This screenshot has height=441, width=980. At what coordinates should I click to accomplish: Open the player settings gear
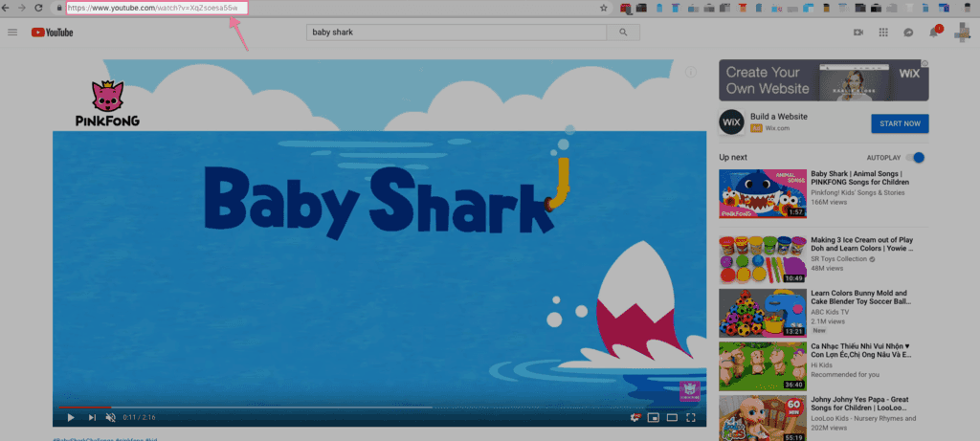tap(635, 417)
